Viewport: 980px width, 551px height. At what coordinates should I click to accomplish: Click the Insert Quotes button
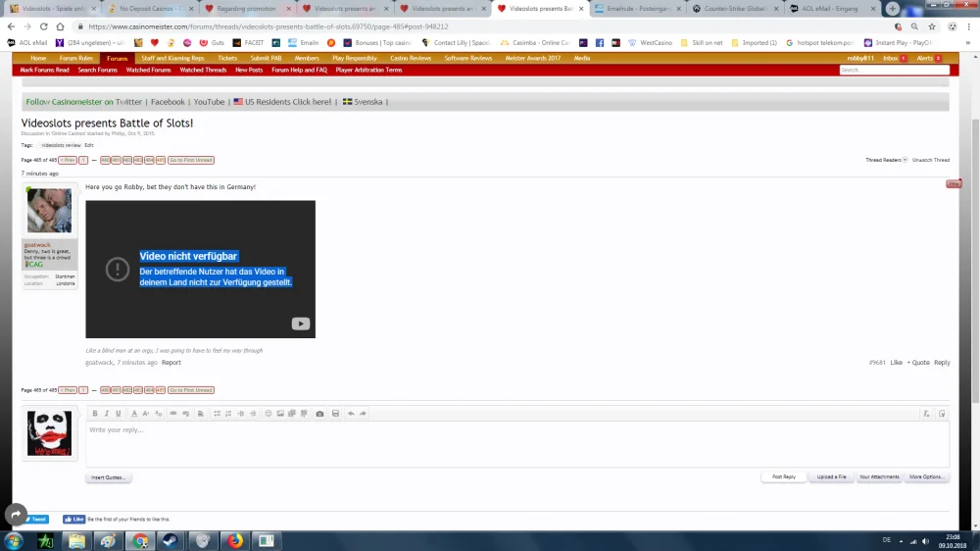point(108,477)
